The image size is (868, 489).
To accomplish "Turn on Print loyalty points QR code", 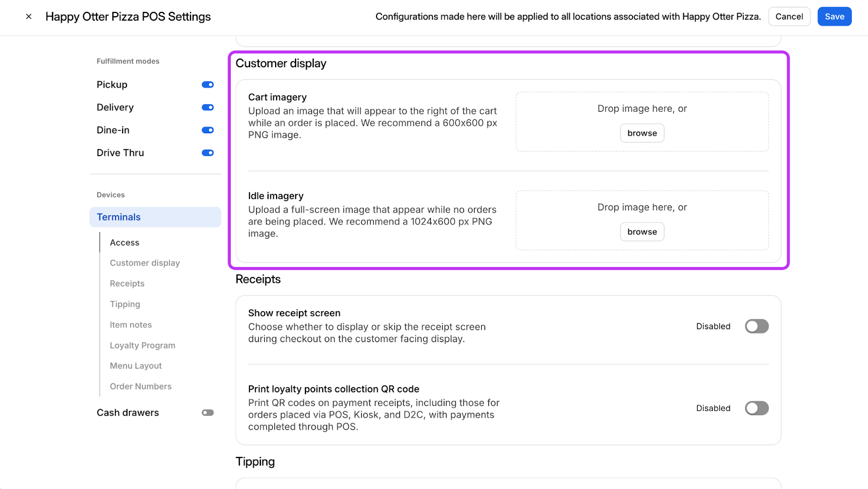I will point(757,408).
